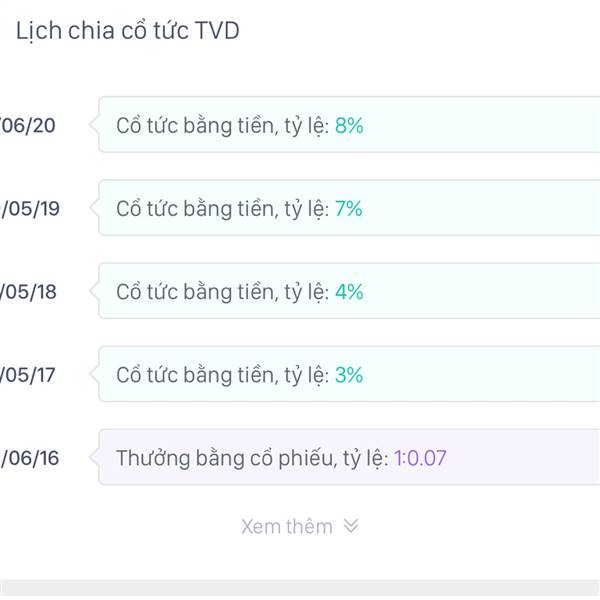
Task: Click the purple 1:0.07 ratio value
Action: [420, 458]
